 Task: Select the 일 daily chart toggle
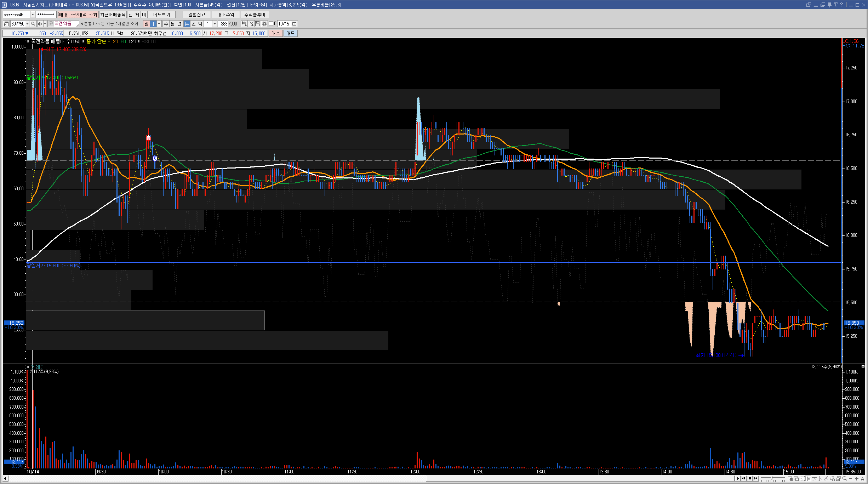point(146,24)
